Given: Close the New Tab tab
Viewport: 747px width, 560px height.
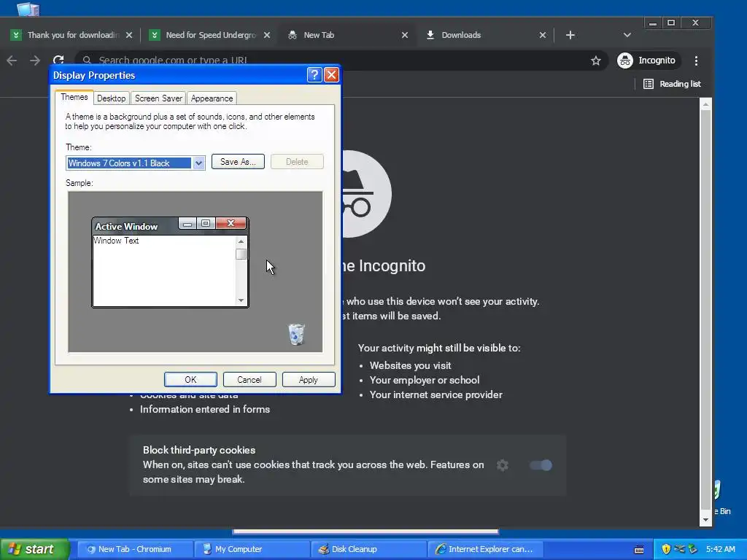Looking at the screenshot, I should [x=404, y=35].
